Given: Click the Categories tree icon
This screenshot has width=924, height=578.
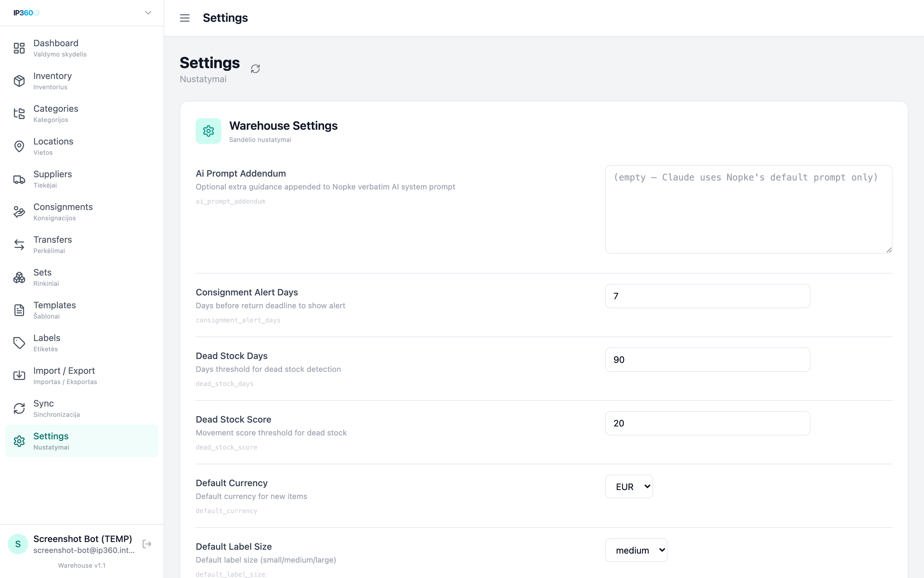Looking at the screenshot, I should (x=19, y=114).
